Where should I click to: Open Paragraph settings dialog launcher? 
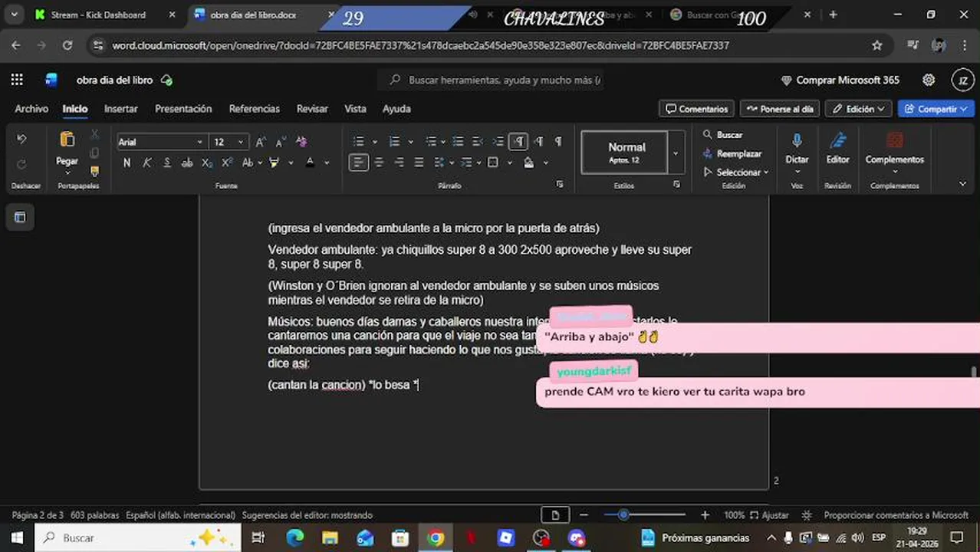tap(560, 185)
